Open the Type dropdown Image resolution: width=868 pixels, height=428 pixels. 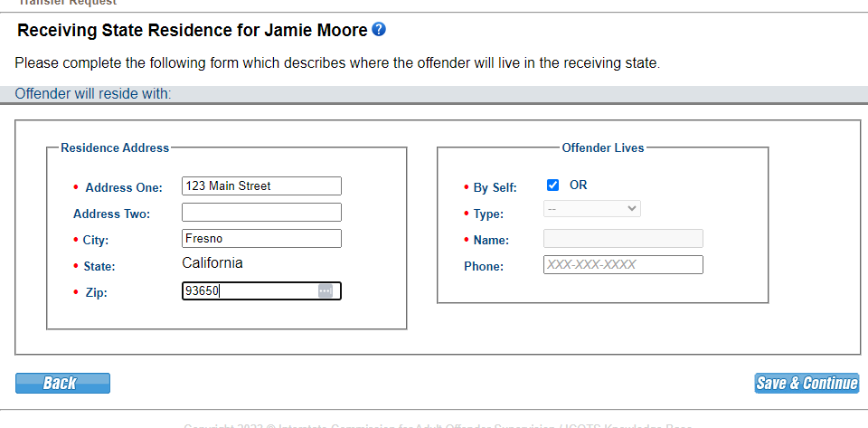[591, 209]
